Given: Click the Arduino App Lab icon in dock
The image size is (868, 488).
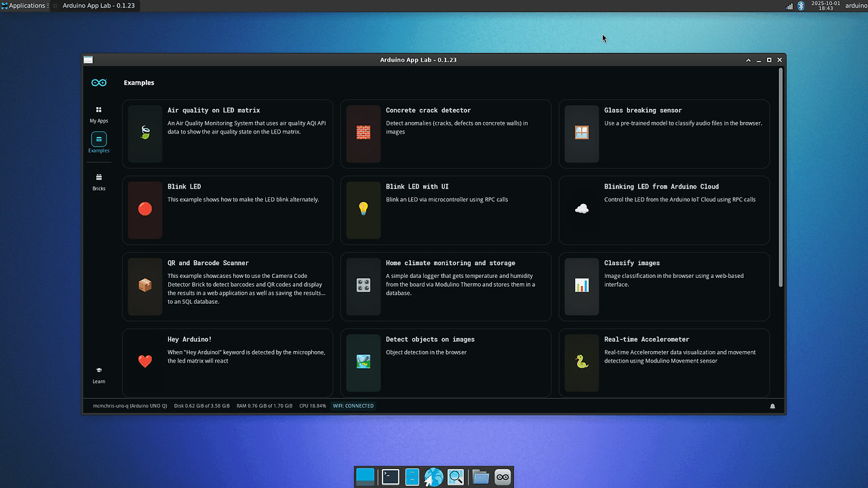Looking at the screenshot, I should [x=502, y=477].
